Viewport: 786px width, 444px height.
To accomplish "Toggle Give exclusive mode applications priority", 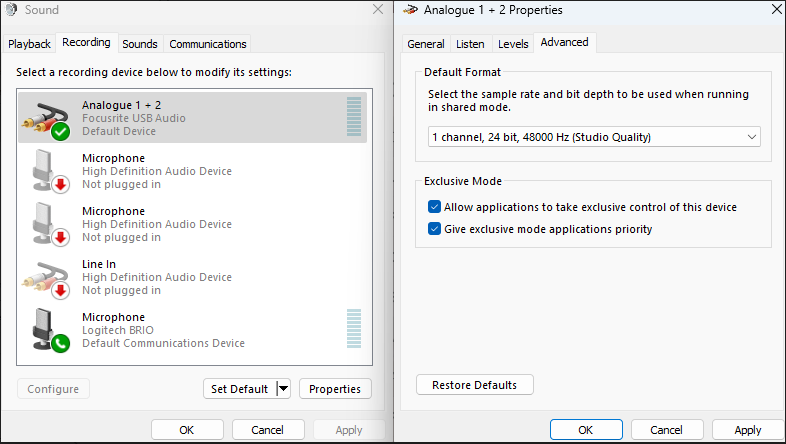I will (x=435, y=229).
